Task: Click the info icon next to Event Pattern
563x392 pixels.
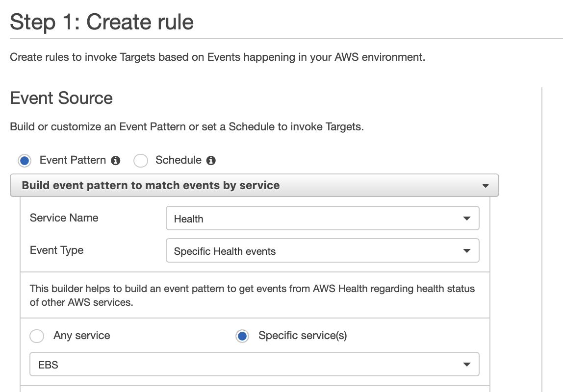Action: [115, 160]
